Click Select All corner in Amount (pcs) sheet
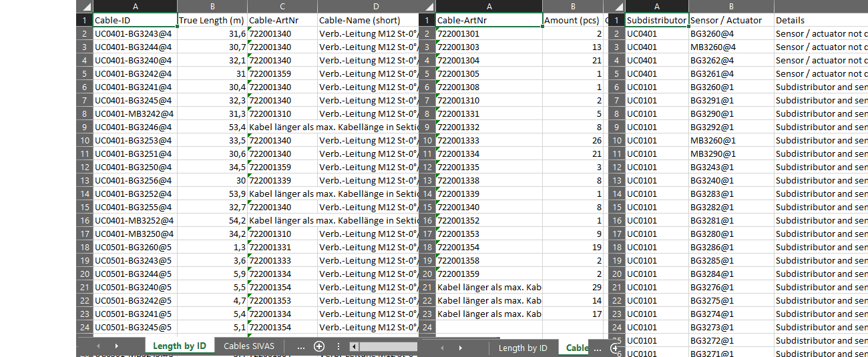 click(x=426, y=7)
